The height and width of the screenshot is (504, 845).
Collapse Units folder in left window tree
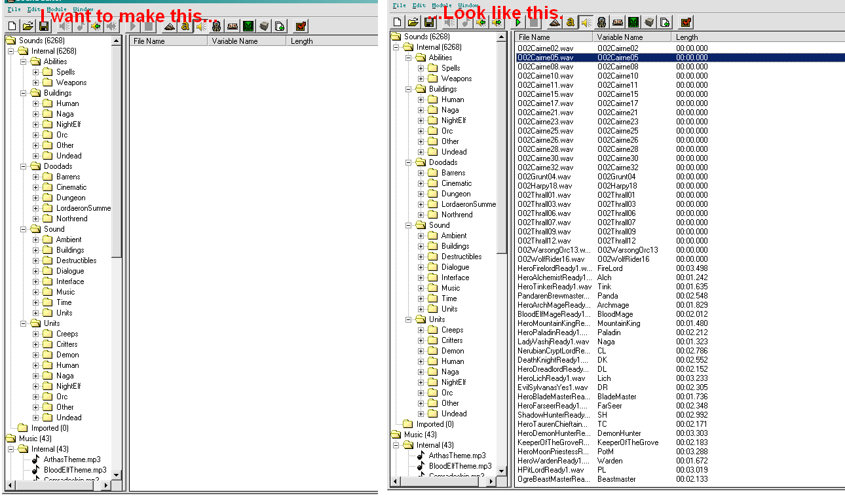24,323
